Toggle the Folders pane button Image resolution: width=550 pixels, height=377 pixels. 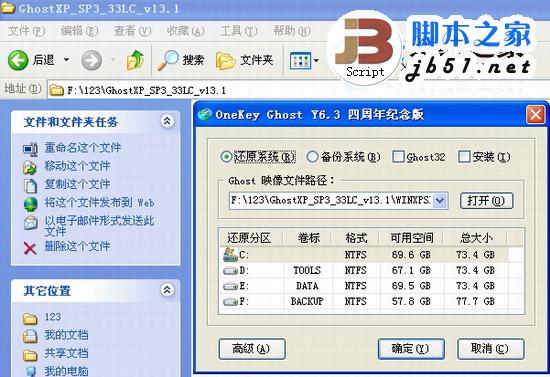pyautogui.click(x=244, y=60)
